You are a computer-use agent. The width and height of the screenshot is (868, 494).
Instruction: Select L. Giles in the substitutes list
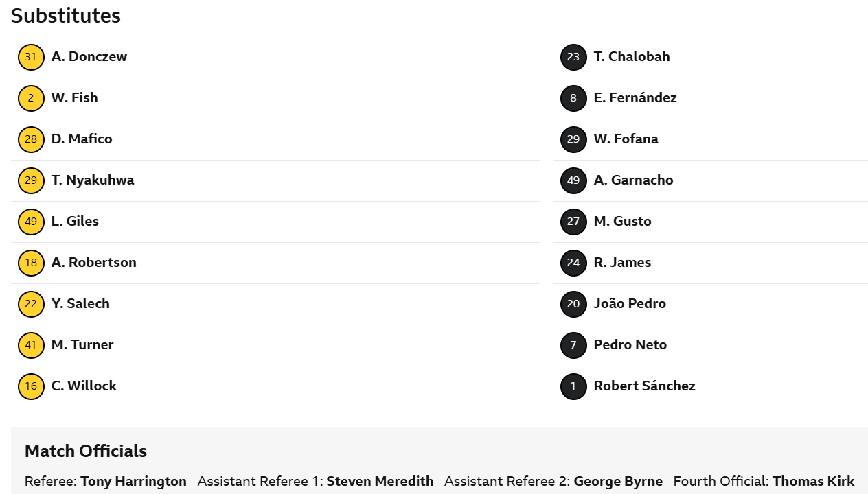(75, 221)
